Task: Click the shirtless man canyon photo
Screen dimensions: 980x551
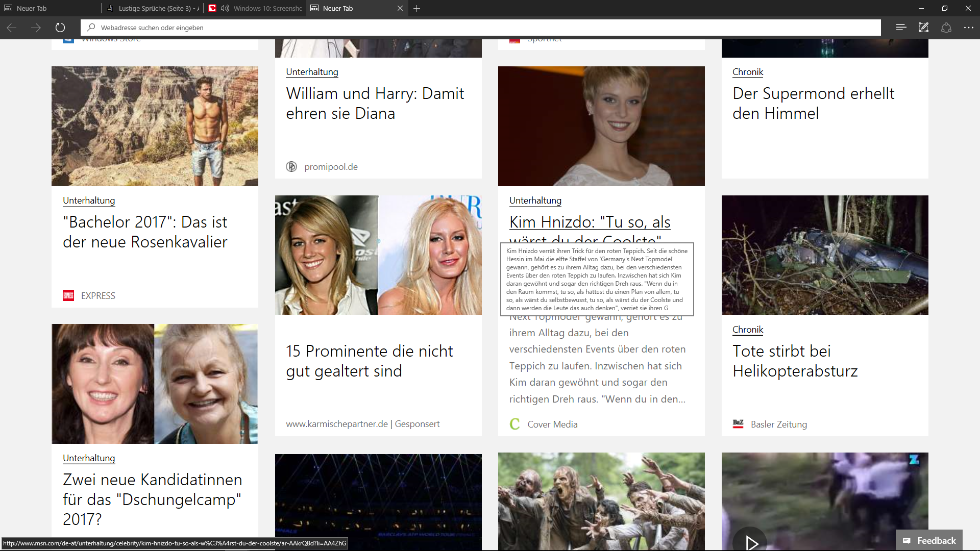Action: point(155,126)
